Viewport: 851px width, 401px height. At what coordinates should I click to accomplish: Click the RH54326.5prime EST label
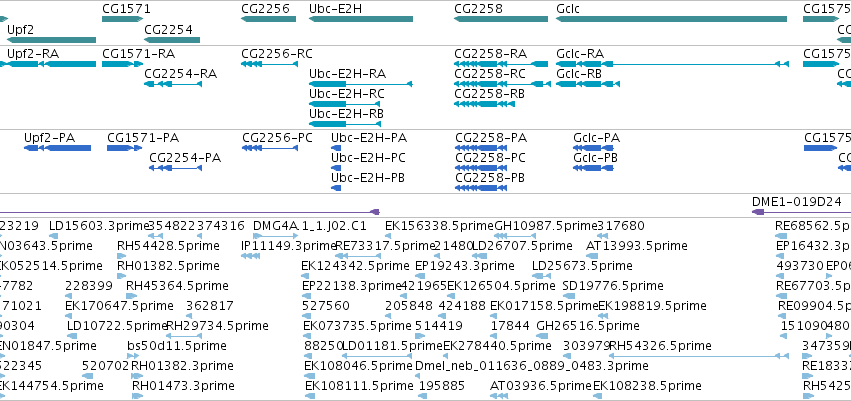pyautogui.click(x=660, y=346)
